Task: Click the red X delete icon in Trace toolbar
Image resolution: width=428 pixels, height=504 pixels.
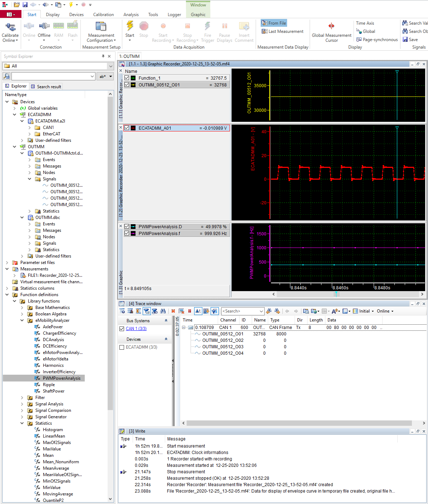Action: pos(173,311)
